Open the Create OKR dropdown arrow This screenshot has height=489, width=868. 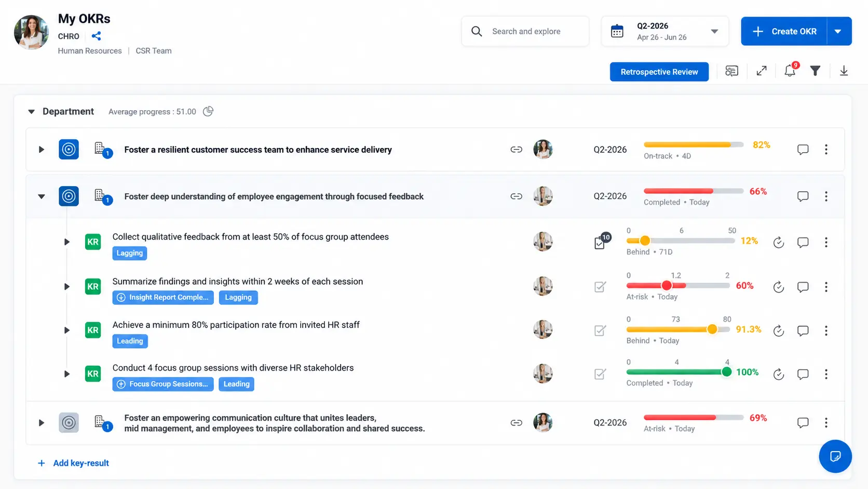pos(837,31)
